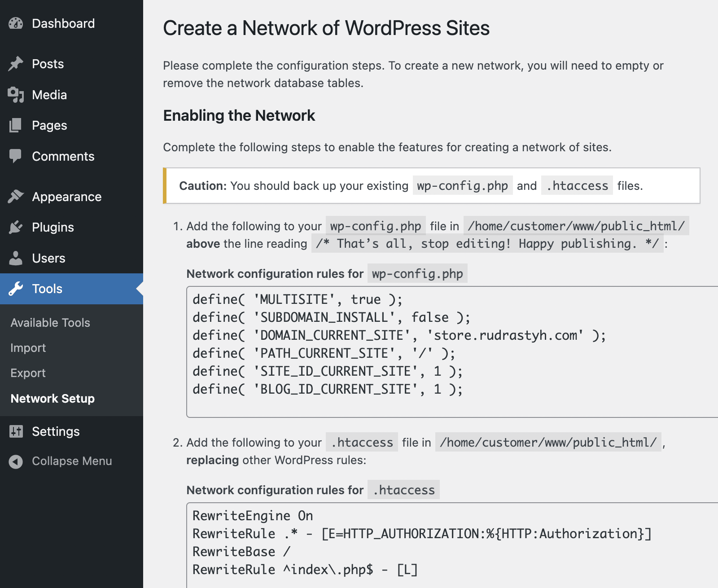Click the 'SUBDOMAIN_INSTALL' false line
Viewport: 718px width, 588px height.
[x=332, y=317]
